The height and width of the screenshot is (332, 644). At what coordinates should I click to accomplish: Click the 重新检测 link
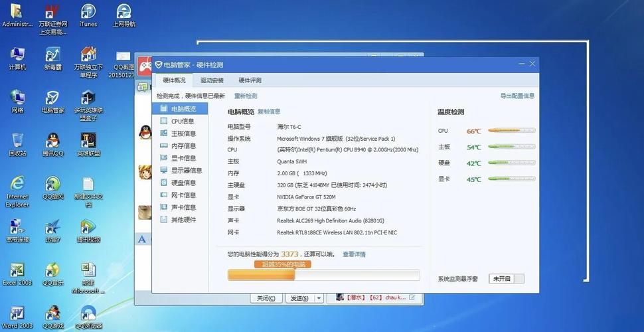[x=246, y=96]
